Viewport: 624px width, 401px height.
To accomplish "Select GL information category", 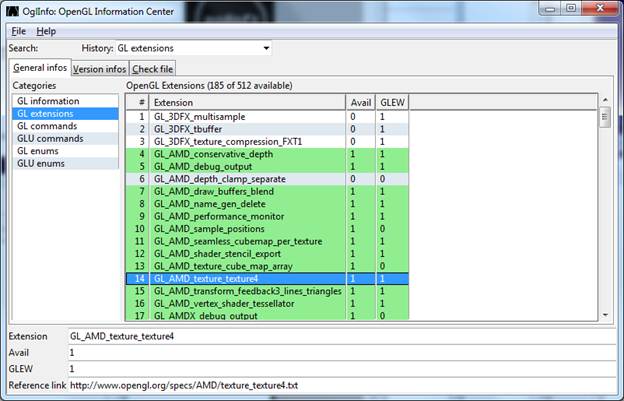I will (47, 101).
